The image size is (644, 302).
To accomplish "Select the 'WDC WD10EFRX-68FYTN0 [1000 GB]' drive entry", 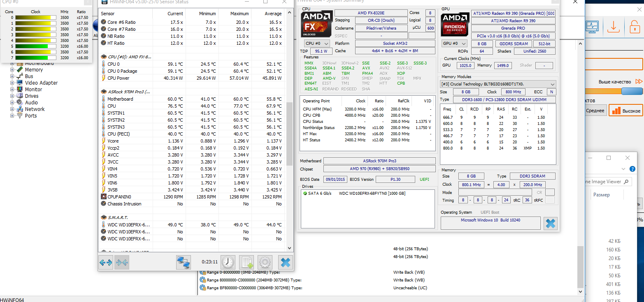I will coord(372,193).
